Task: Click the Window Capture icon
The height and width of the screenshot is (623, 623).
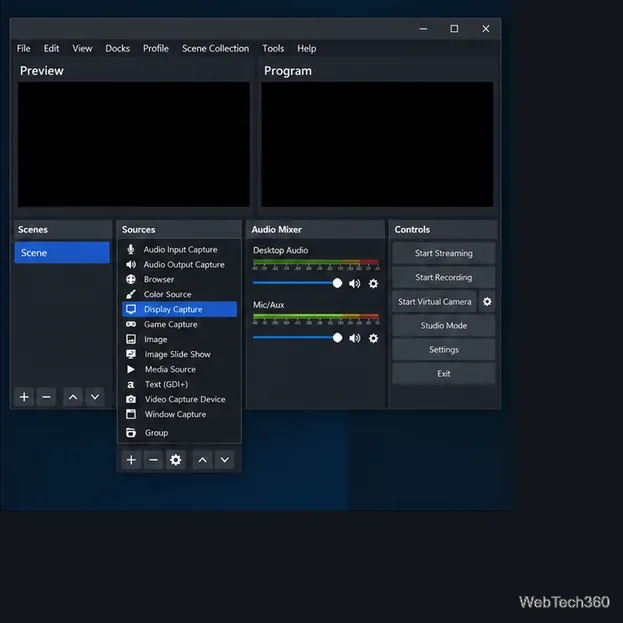Action: coord(131,414)
